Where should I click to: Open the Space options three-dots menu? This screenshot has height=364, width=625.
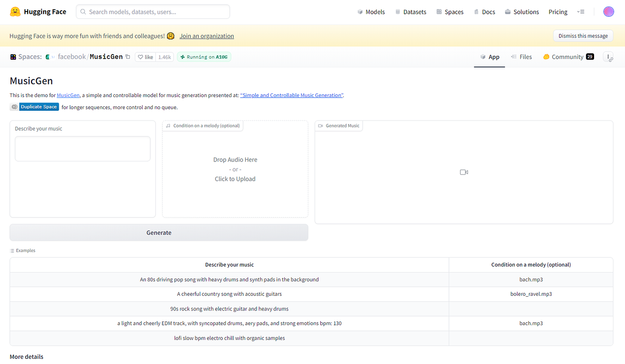[608, 57]
